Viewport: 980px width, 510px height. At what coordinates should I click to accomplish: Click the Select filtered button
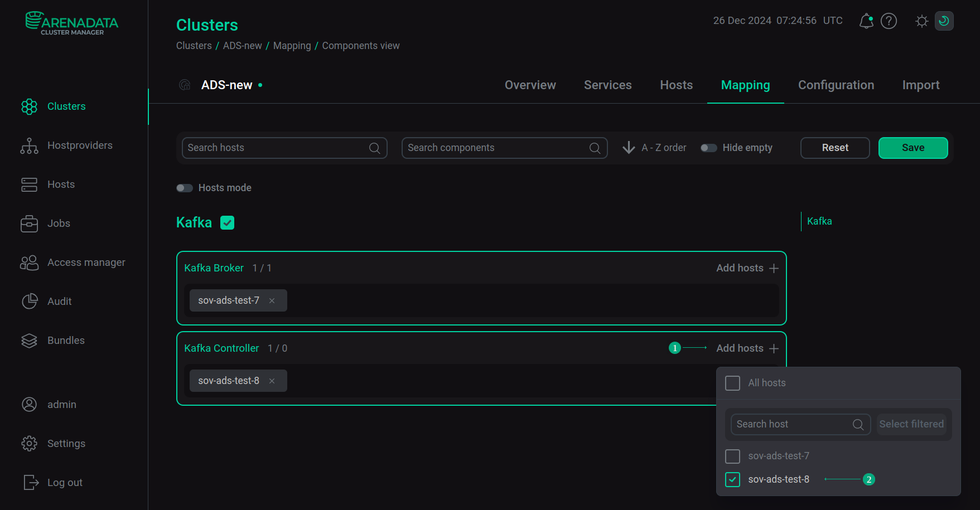tap(911, 424)
